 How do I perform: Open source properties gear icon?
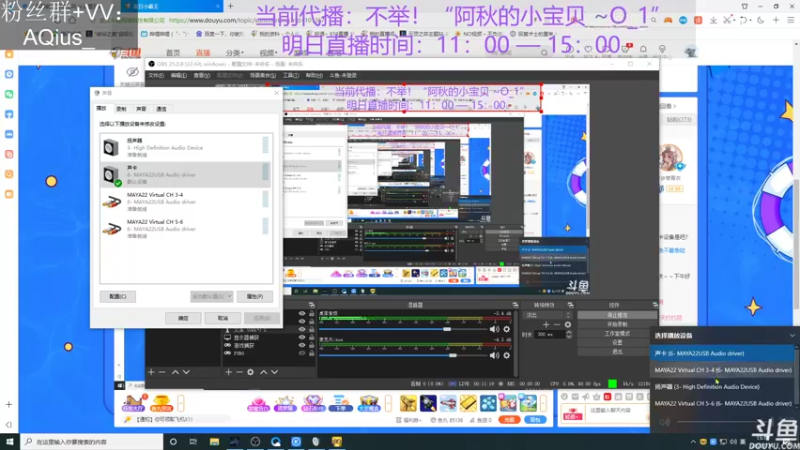pyautogui.click(x=251, y=372)
